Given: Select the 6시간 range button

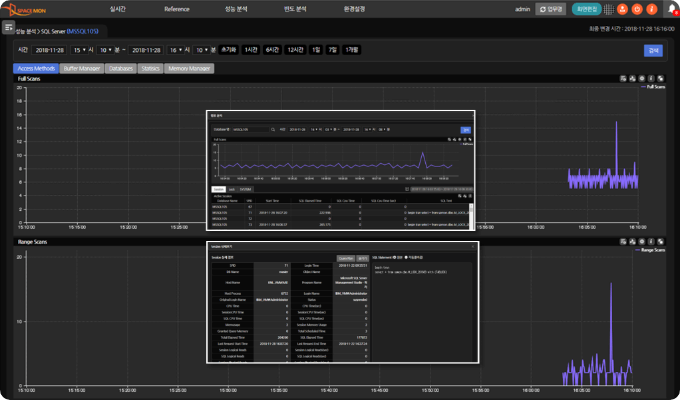Looking at the screenshot, I should point(272,50).
